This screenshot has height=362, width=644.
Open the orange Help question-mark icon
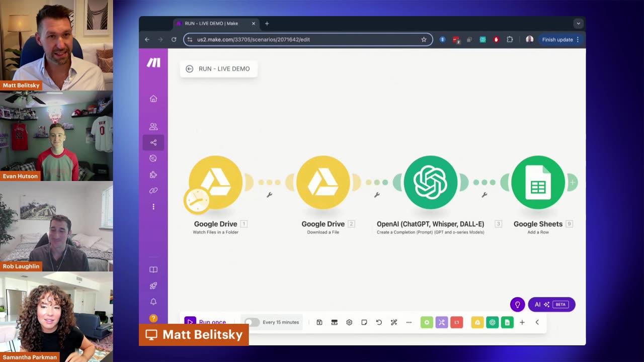tap(153, 318)
